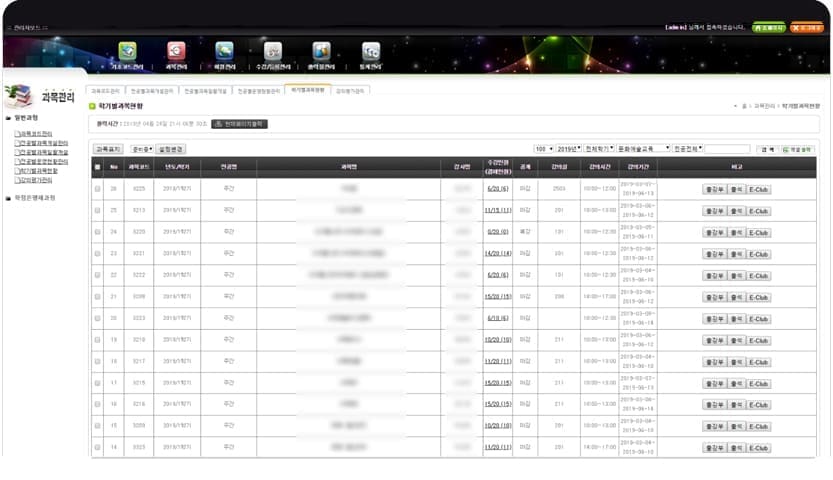
Task: Switch to the 강의평가관리 tab
Action: [350, 91]
